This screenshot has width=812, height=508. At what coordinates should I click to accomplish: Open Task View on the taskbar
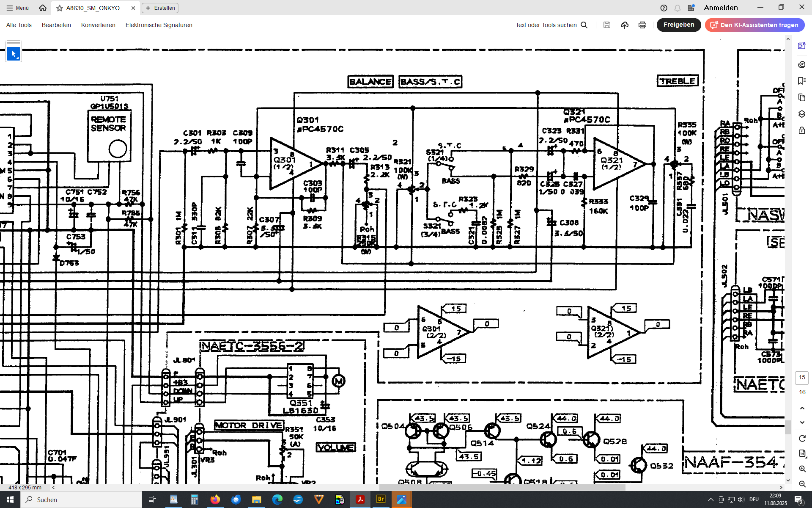pyautogui.click(x=152, y=500)
